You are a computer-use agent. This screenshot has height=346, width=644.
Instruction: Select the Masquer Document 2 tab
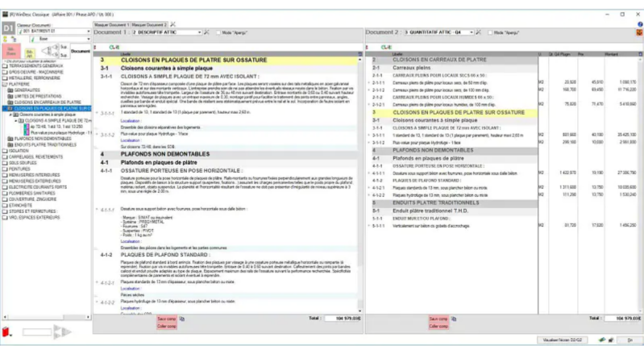click(149, 25)
